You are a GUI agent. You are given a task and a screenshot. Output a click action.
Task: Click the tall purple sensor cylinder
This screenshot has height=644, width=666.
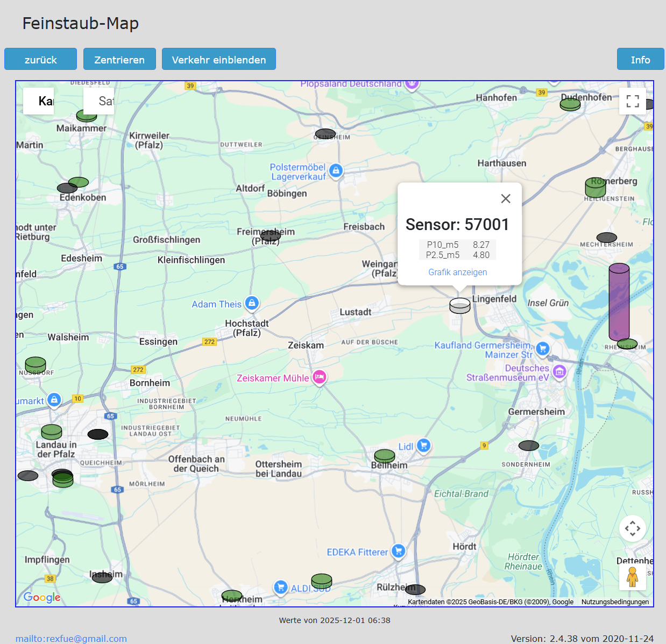click(x=619, y=301)
